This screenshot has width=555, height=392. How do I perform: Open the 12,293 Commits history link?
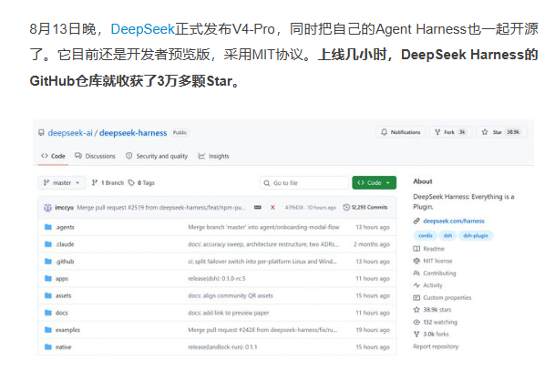pyautogui.click(x=365, y=208)
